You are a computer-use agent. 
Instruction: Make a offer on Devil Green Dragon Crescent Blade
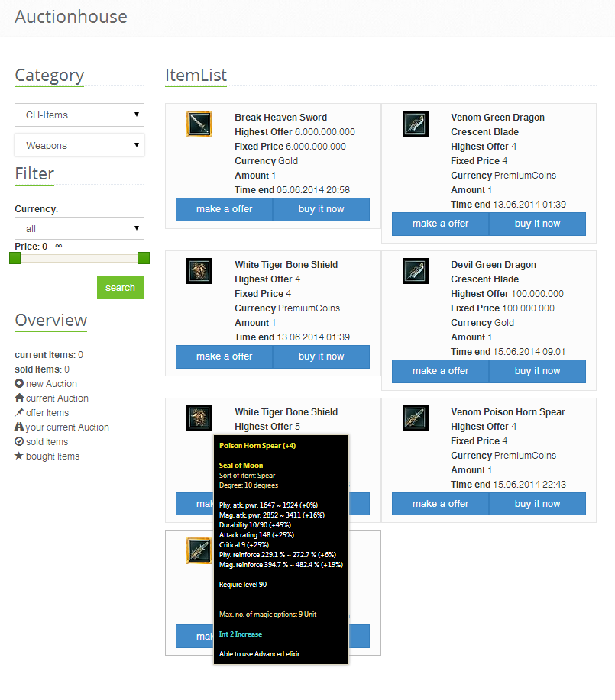pos(441,371)
